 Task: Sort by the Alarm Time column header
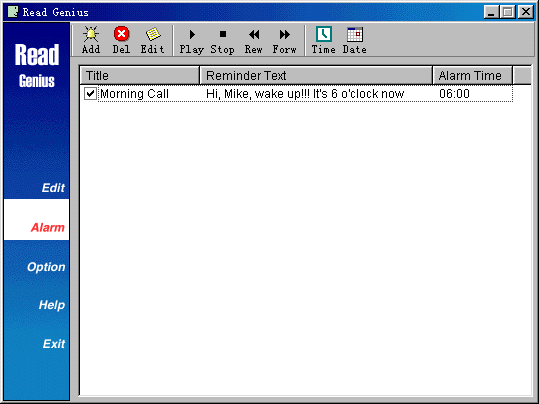coord(473,75)
